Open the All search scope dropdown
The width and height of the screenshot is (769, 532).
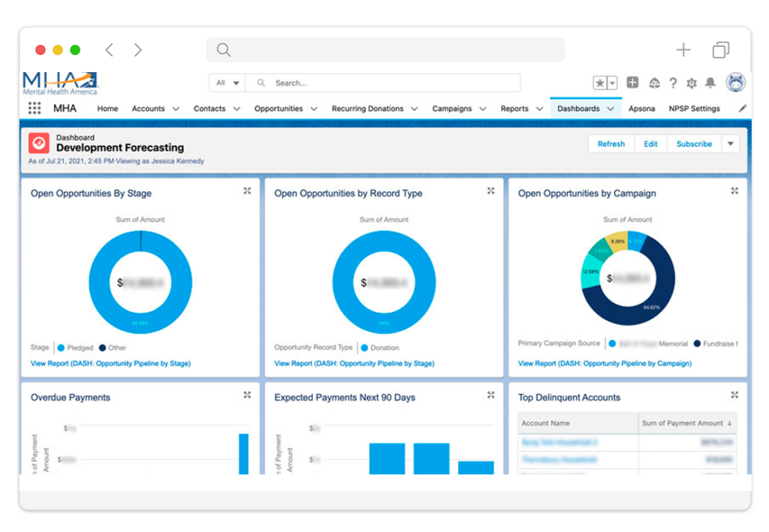click(228, 83)
